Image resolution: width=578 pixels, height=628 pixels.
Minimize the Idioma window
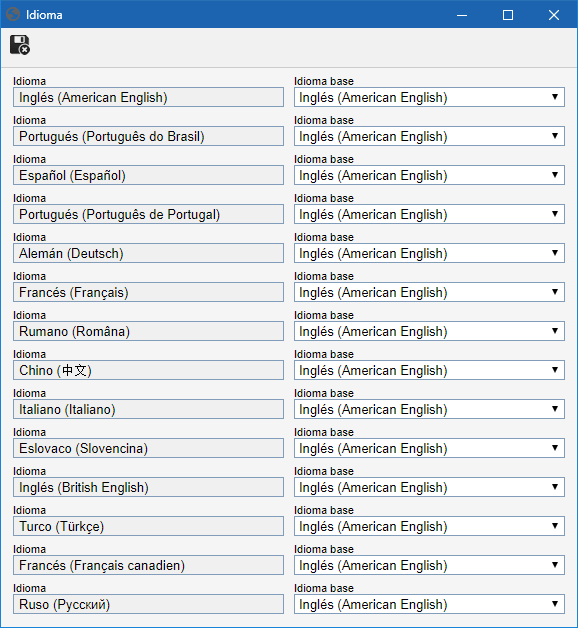462,15
